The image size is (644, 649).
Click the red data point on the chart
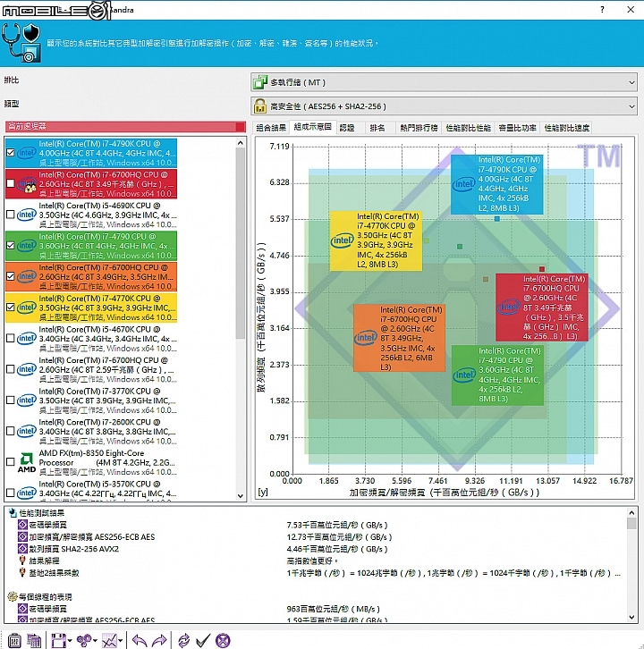[x=542, y=268]
